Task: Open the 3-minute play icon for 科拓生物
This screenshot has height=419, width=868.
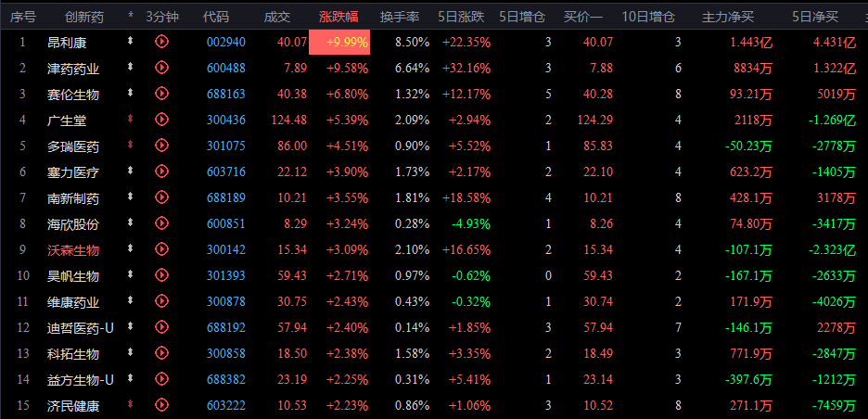Action: pos(161,352)
